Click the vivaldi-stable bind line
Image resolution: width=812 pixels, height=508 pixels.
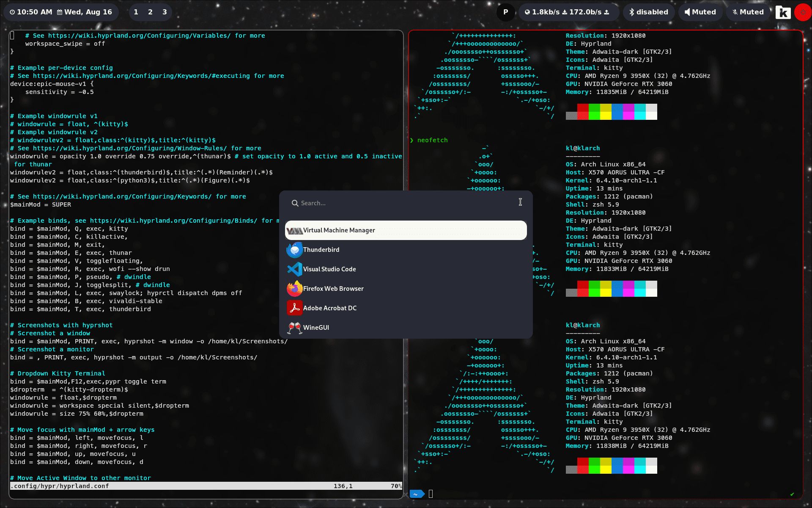[x=86, y=301]
